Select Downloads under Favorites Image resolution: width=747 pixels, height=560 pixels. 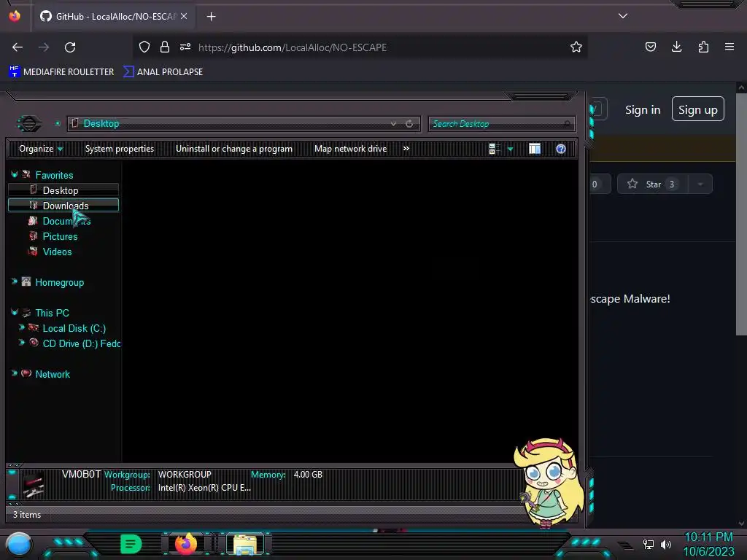point(63,206)
